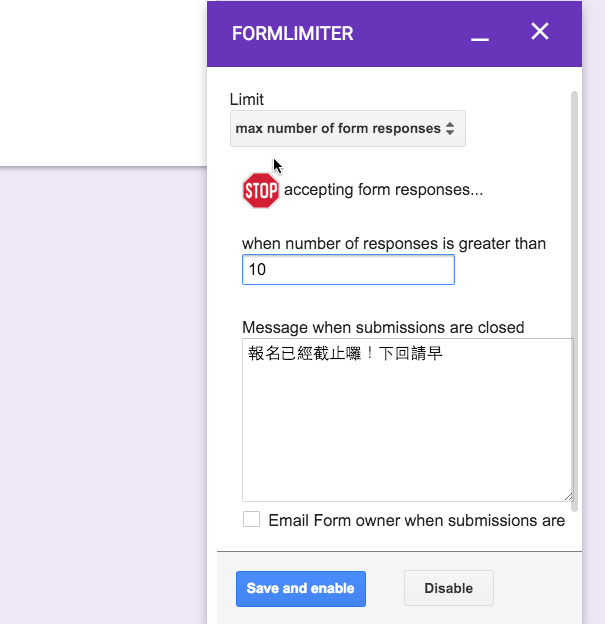Click the sidebar vertical scrollbar
Screen dimensions: 605x624
tap(574, 301)
